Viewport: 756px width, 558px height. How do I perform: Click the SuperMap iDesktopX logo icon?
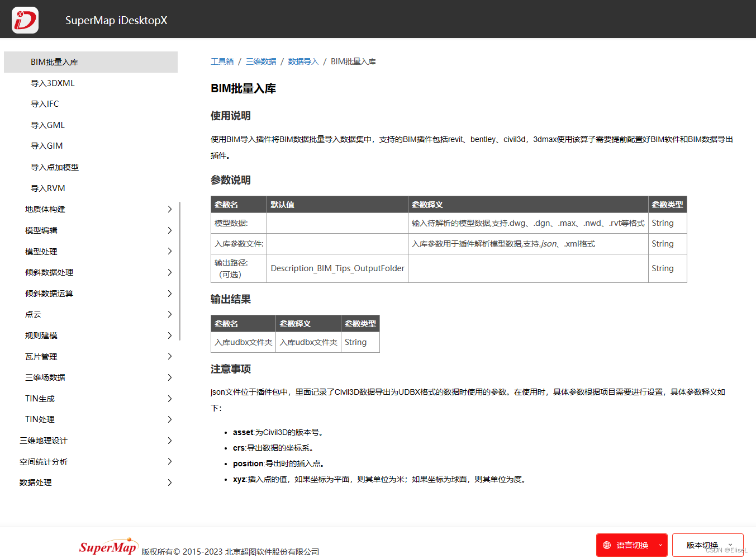click(x=25, y=20)
